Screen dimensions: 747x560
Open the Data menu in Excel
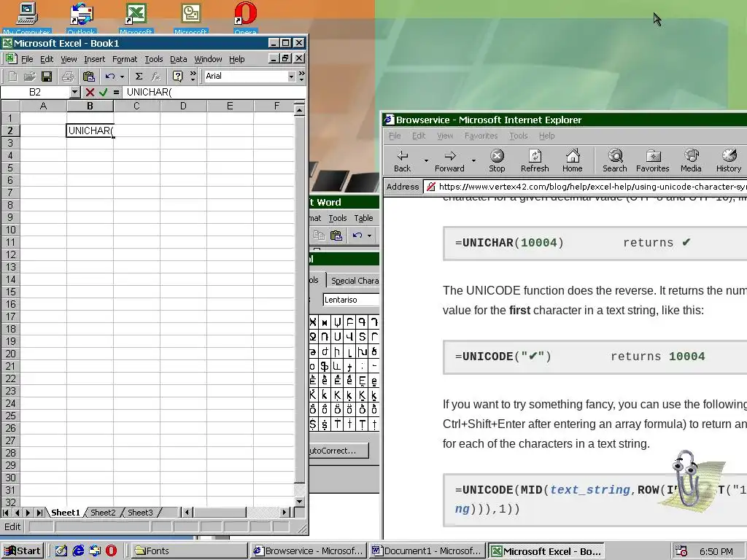178,59
